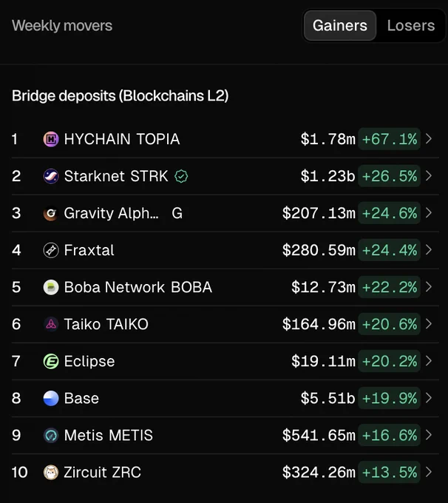Click the Taiko logo icon
Viewport: 448px width, 503px height.
(x=51, y=324)
